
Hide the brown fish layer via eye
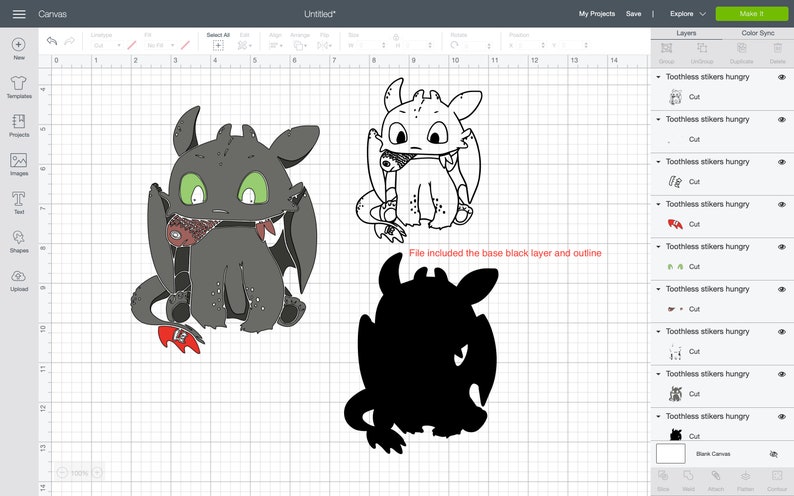click(x=782, y=290)
